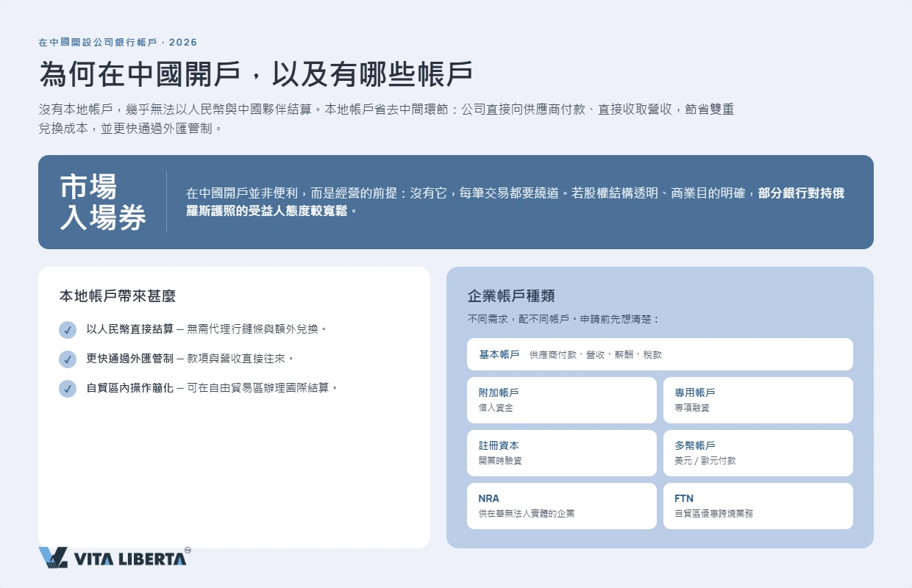Click the VITA LIBERTA wordmark text
The height and width of the screenshot is (588, 912).
point(130,559)
